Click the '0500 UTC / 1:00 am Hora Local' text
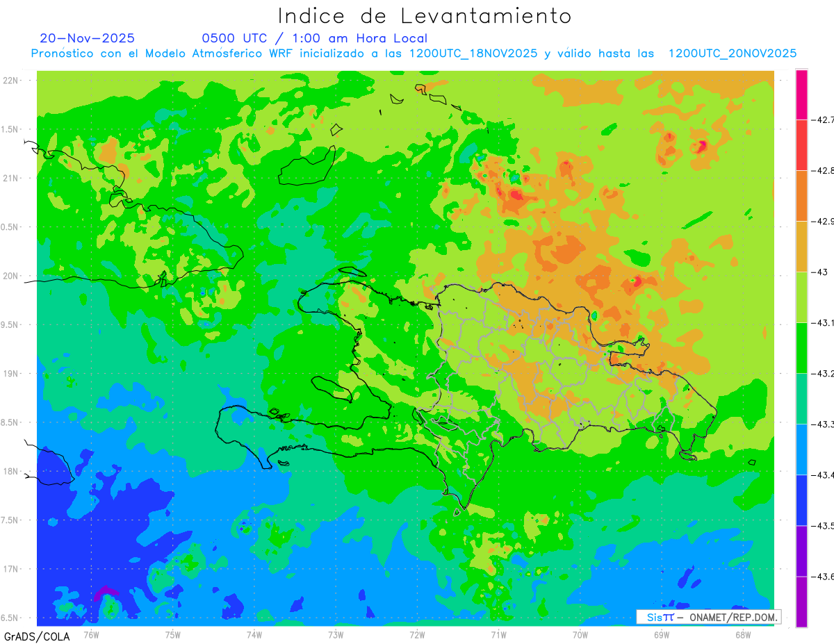This screenshot has height=644, width=834. [314, 38]
